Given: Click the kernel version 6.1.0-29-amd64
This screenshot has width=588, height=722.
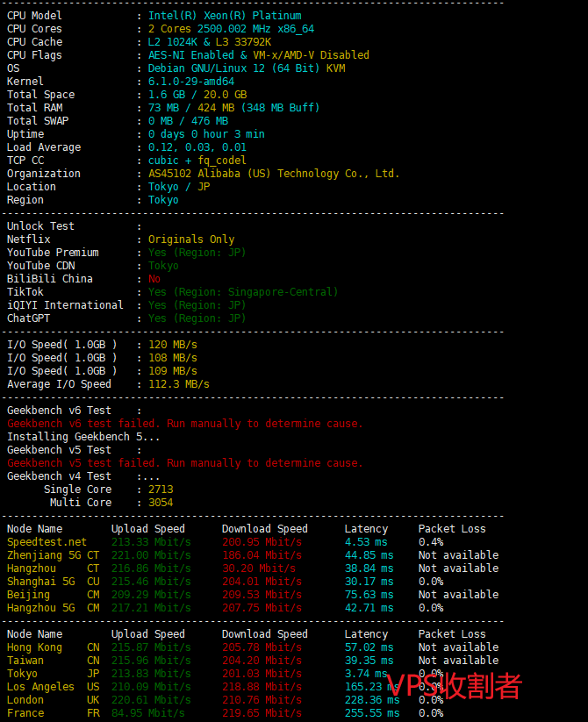Looking at the screenshot, I should coord(191,82).
